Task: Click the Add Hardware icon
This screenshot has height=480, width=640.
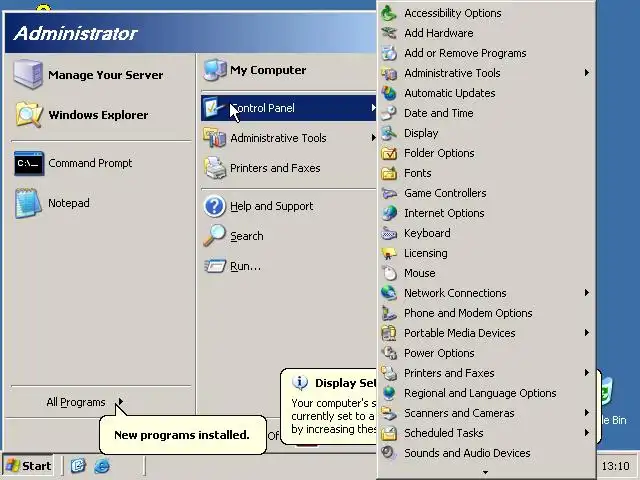Action: coord(389,33)
